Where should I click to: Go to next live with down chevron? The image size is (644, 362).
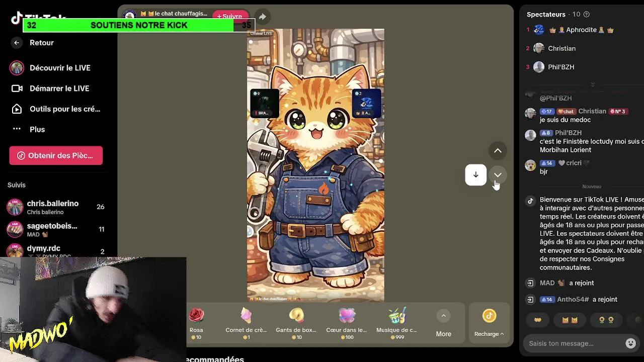(498, 174)
